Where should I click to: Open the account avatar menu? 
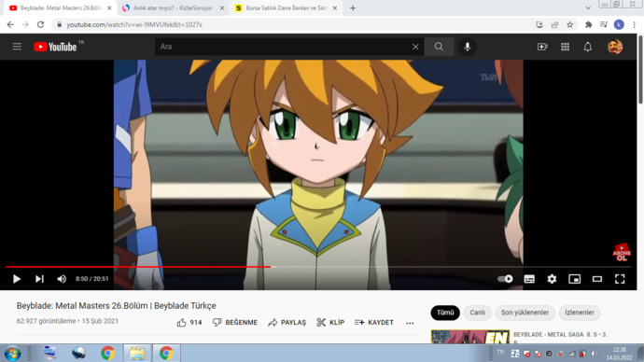[615, 47]
